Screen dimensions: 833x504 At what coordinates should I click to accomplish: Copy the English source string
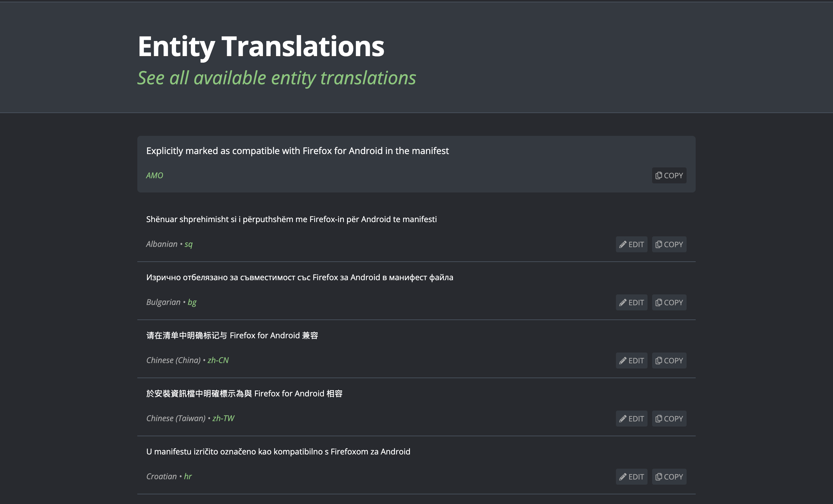(x=669, y=176)
